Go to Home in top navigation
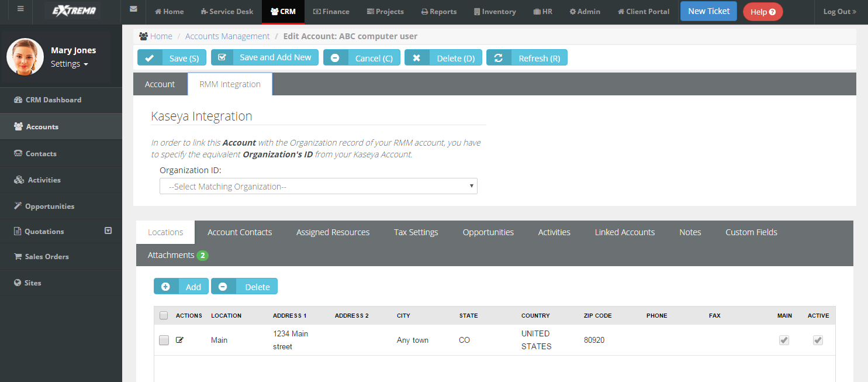The image size is (868, 382). pyautogui.click(x=170, y=12)
